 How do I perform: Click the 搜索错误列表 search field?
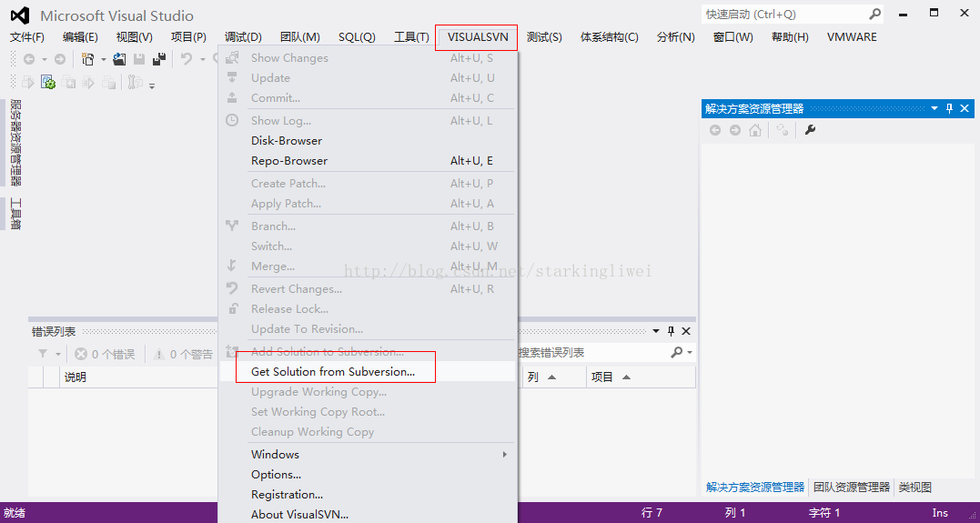click(x=592, y=353)
